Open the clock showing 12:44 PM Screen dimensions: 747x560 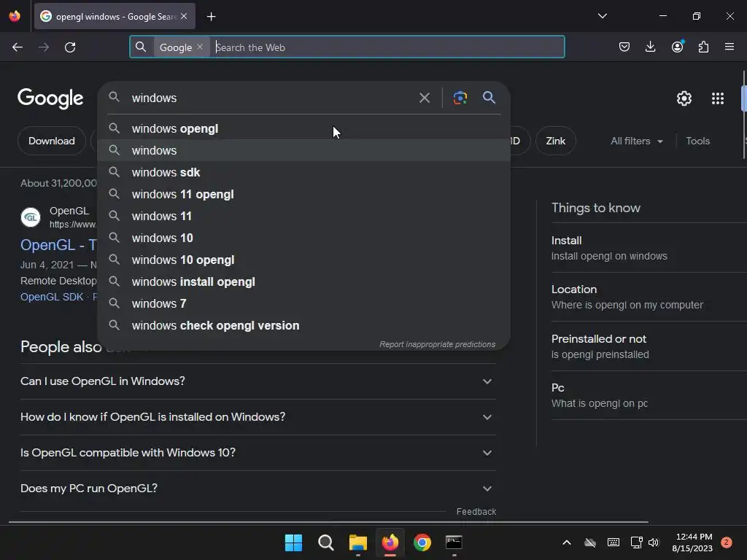[x=692, y=542]
